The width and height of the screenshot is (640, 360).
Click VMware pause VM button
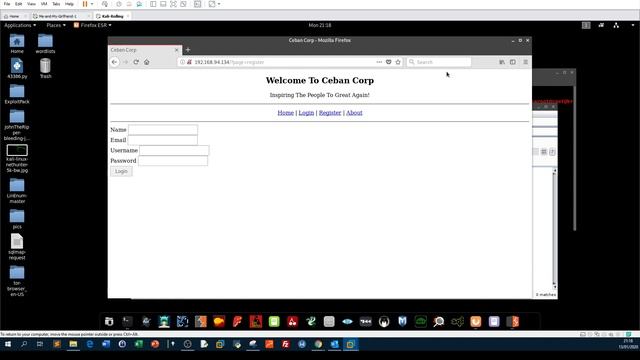tap(85, 4)
